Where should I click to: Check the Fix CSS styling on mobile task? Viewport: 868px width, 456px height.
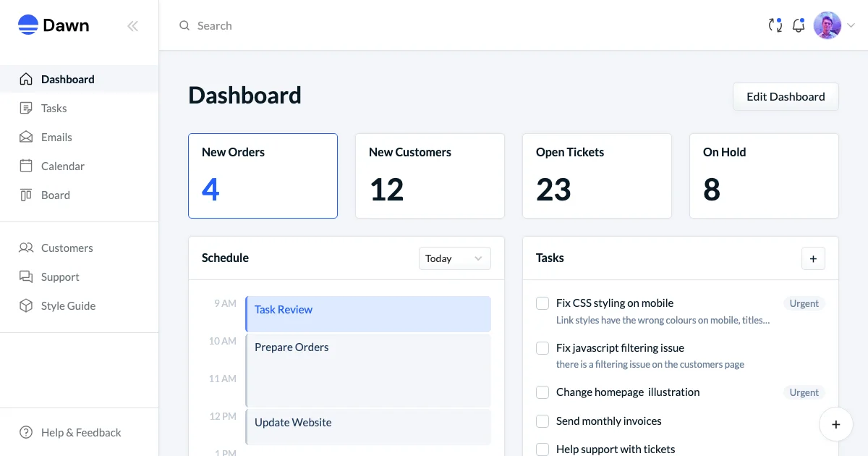(542, 303)
